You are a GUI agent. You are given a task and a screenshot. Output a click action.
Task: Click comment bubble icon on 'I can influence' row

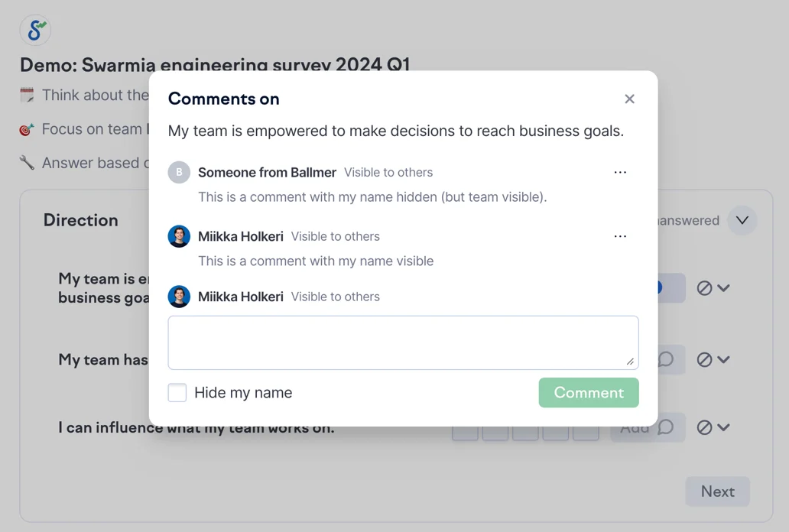point(667,427)
